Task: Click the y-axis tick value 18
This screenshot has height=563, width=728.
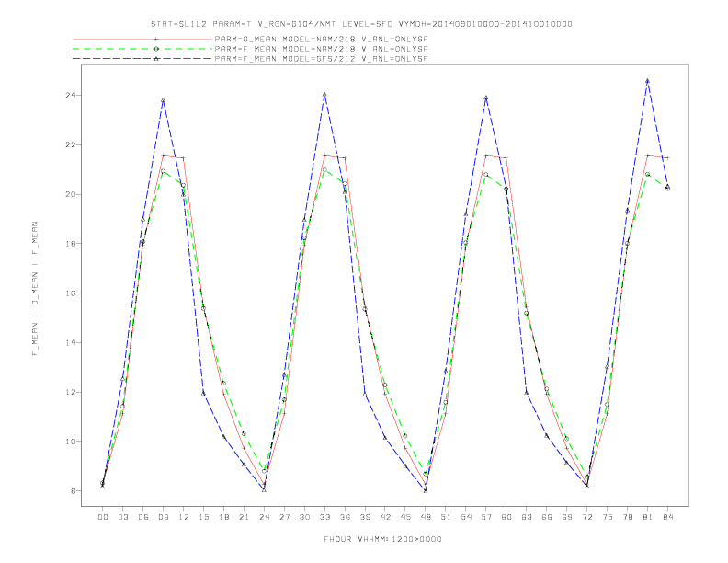Action: click(x=71, y=244)
